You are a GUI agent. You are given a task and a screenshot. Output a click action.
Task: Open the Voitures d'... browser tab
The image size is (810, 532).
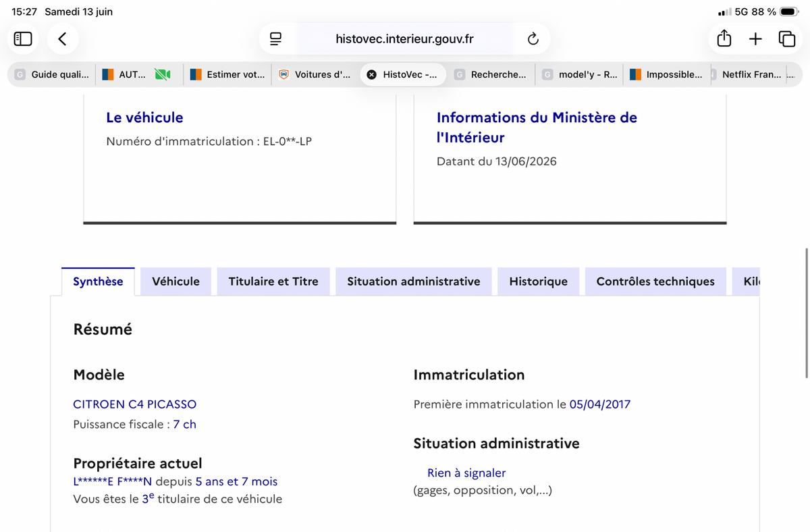[x=315, y=75]
